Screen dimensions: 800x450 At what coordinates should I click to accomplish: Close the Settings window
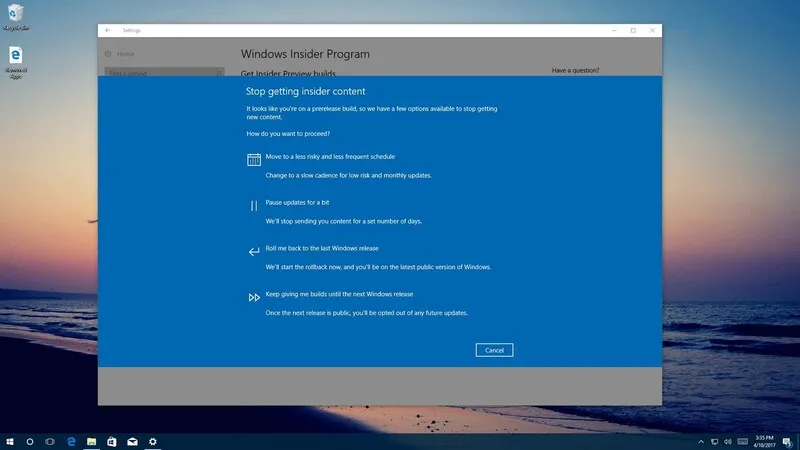(x=652, y=31)
